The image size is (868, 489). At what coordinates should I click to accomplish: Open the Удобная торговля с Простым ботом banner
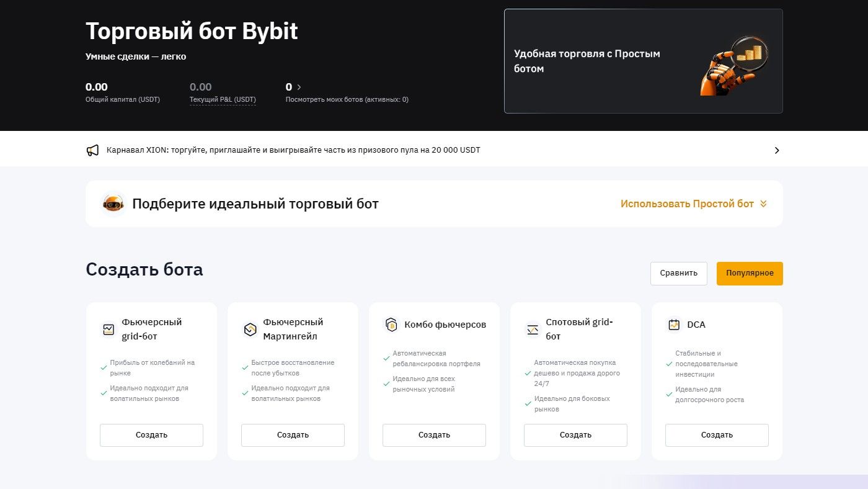click(644, 61)
